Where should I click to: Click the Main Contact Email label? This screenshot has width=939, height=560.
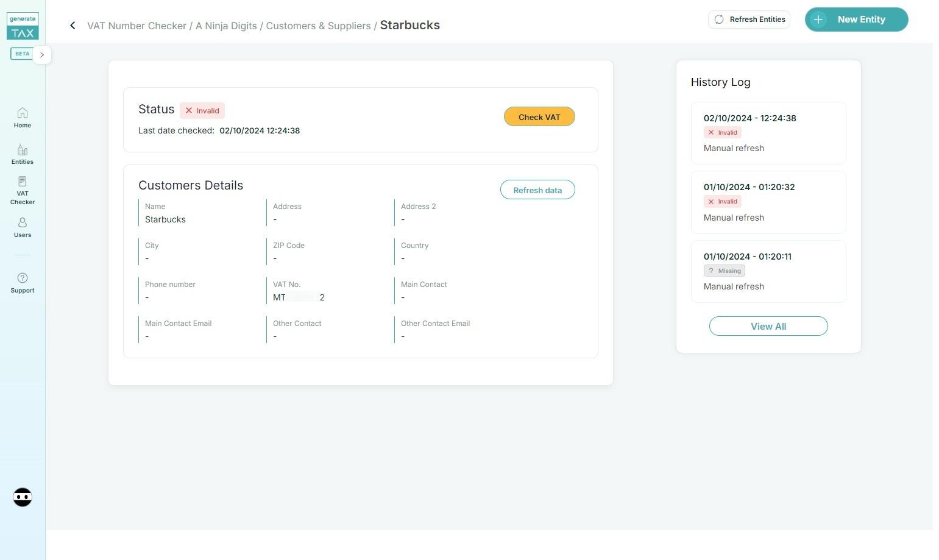tap(178, 324)
